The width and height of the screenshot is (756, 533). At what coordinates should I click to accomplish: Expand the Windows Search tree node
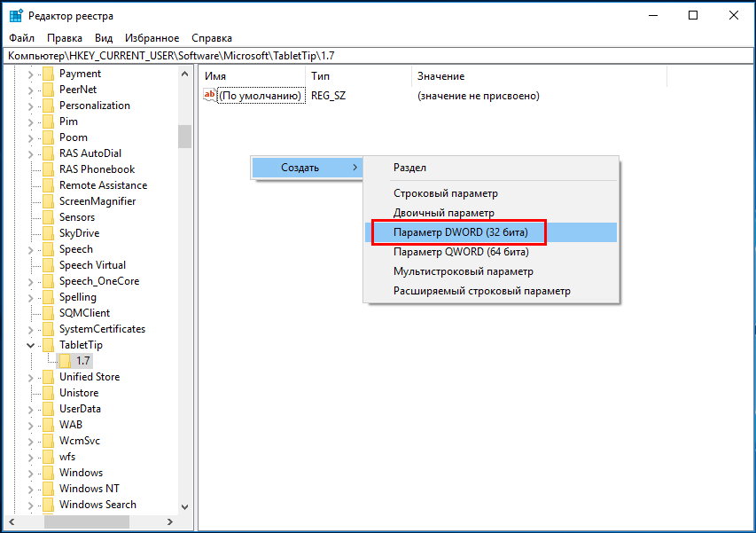[30, 505]
